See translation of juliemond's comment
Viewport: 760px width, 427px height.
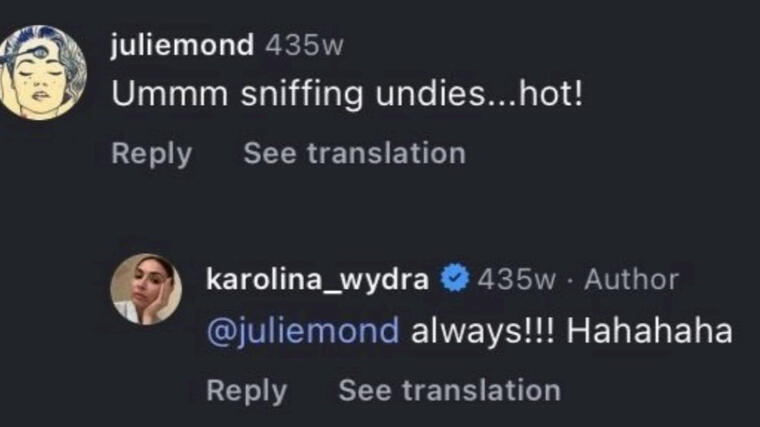coord(354,153)
